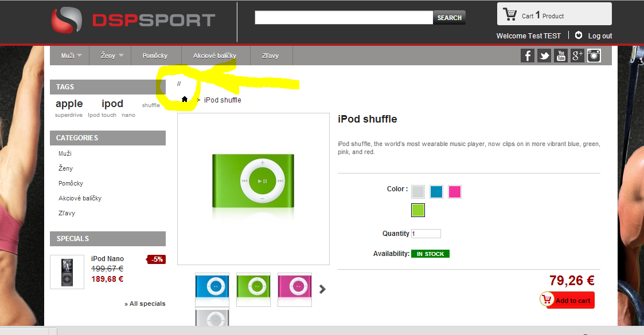Open iPod Nano special product image
This screenshot has height=335, width=644.
tap(67, 272)
